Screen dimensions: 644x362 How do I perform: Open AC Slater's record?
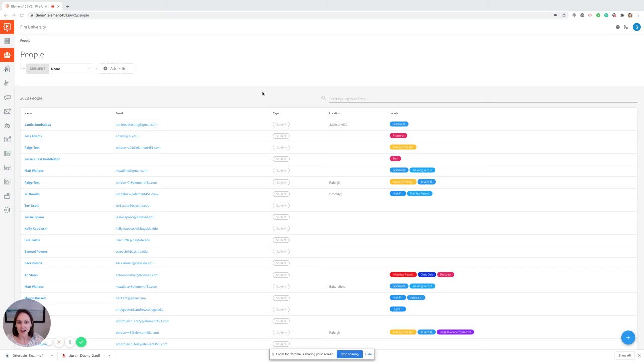tap(31, 275)
